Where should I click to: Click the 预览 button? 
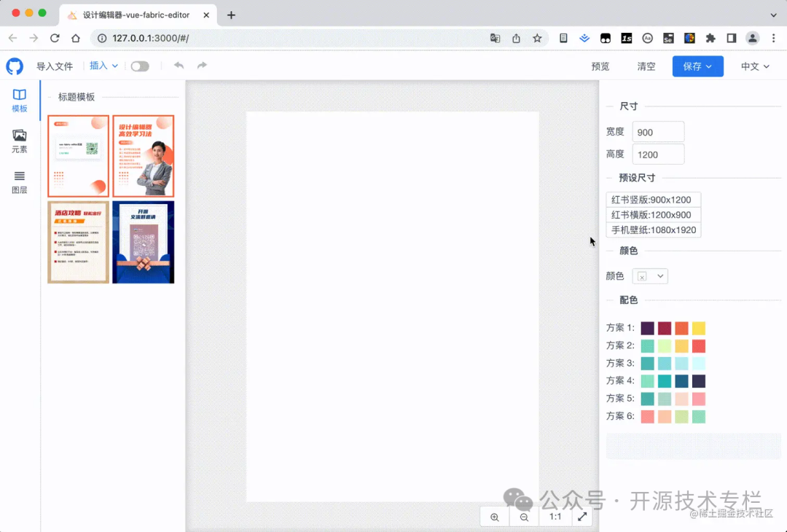(600, 66)
